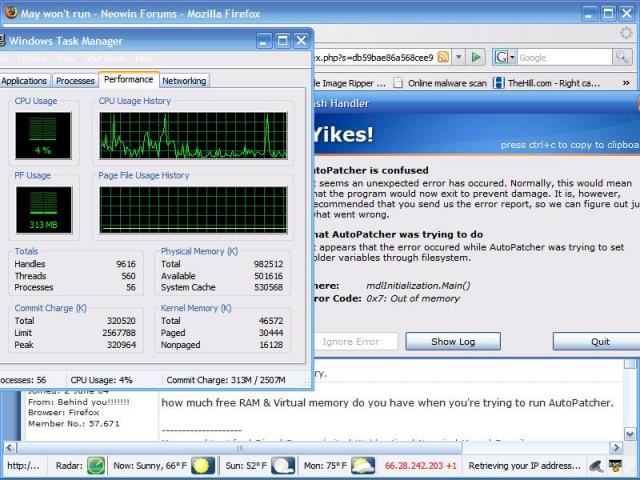Open the Options menu in Task Manager
640x480 pixels.
(x=32, y=59)
